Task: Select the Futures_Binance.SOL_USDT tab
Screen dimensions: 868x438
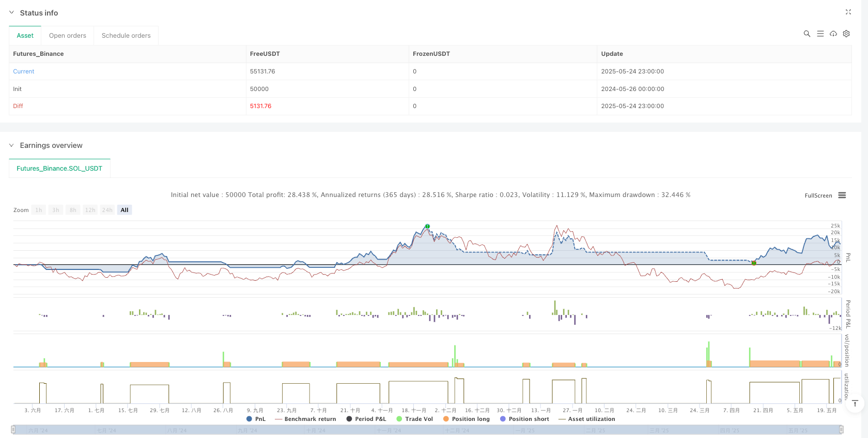Action: [x=59, y=169]
